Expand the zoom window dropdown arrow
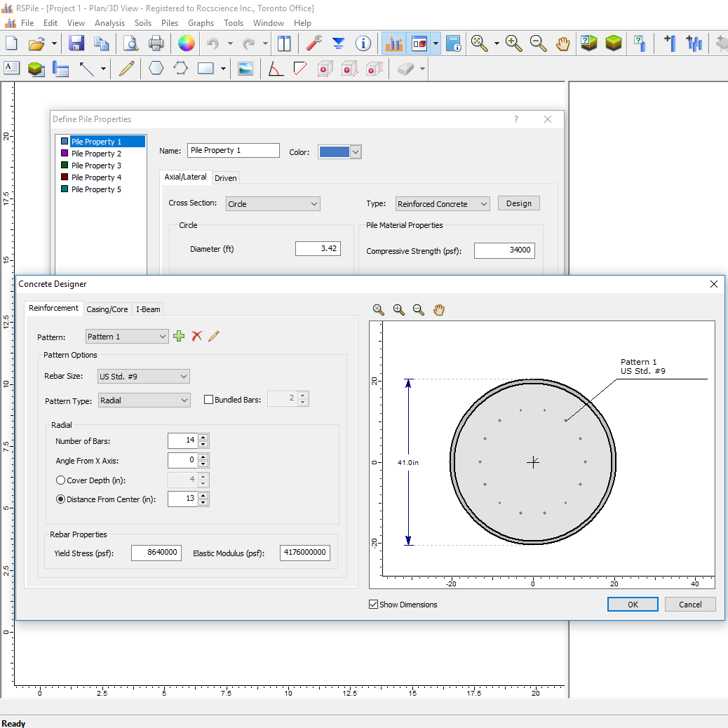 (497, 43)
